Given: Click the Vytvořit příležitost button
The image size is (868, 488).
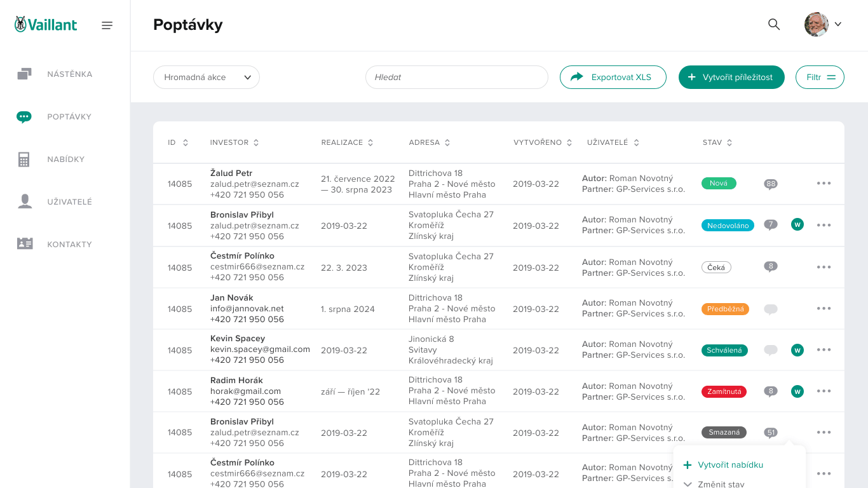Looking at the screenshot, I should tap(731, 78).
